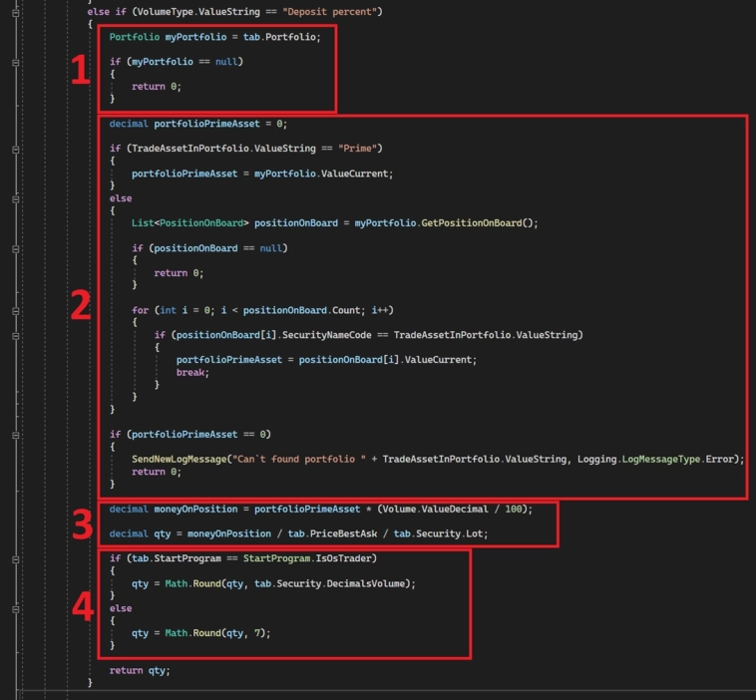Click 'moneyOnPosition' in its decimal declaration
The width and height of the screenshot is (756, 700).
click(195, 510)
